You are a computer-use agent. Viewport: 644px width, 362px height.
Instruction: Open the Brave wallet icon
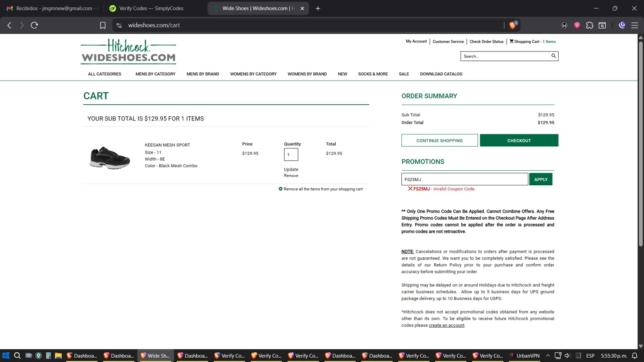564,25
